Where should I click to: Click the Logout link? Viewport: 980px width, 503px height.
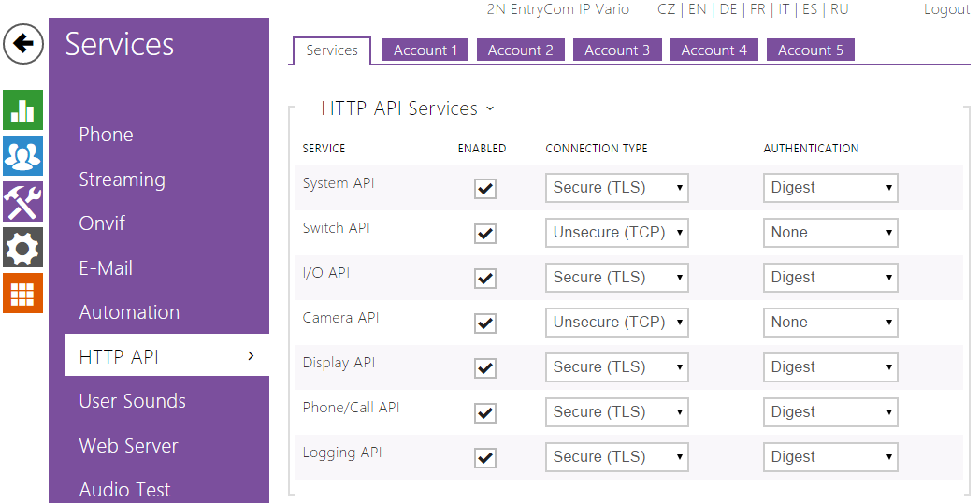pos(946,9)
